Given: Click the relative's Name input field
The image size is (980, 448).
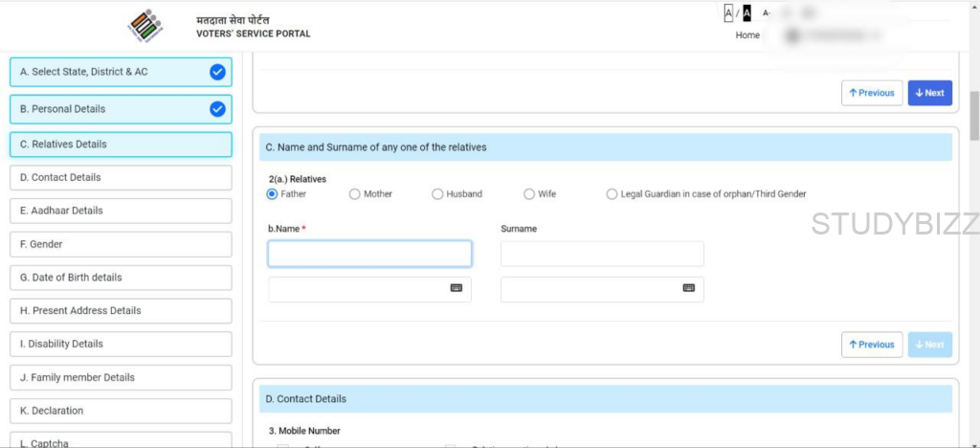Looking at the screenshot, I should (369, 254).
